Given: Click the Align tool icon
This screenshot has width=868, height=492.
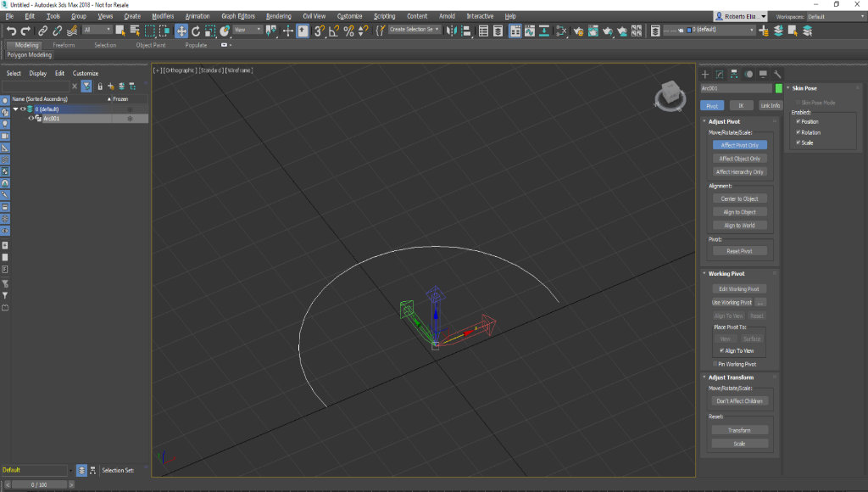Looking at the screenshot, I should pyautogui.click(x=466, y=31).
